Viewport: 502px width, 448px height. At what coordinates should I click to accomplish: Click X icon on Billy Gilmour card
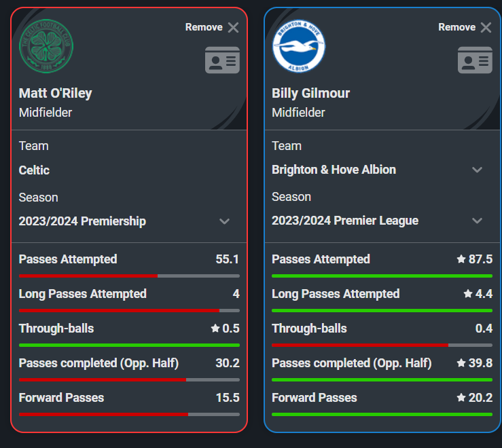click(486, 28)
